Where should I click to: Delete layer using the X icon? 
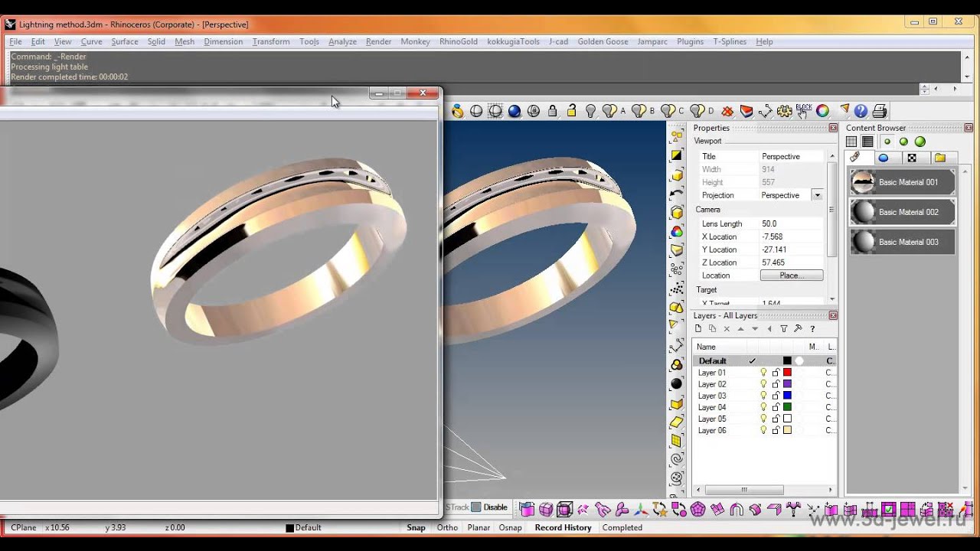(x=727, y=329)
